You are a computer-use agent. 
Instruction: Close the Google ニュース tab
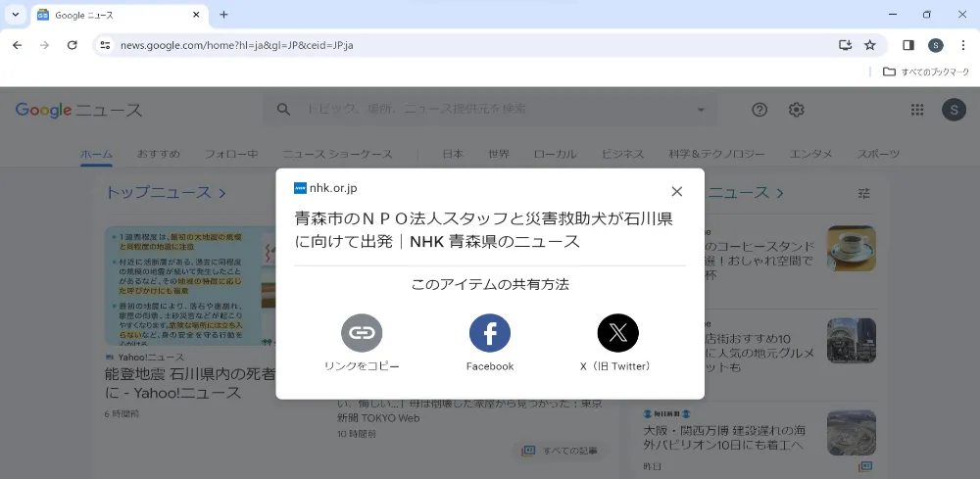pyautogui.click(x=196, y=15)
